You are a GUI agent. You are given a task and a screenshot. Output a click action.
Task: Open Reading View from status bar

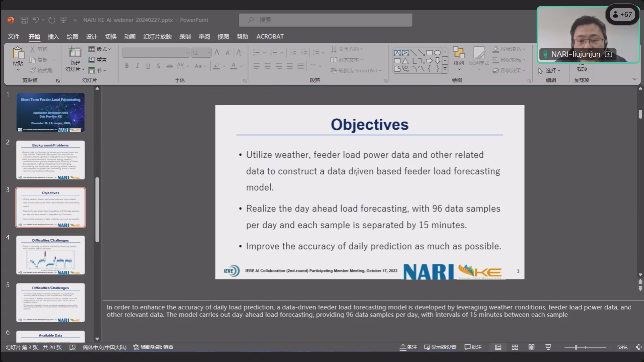click(x=531, y=347)
